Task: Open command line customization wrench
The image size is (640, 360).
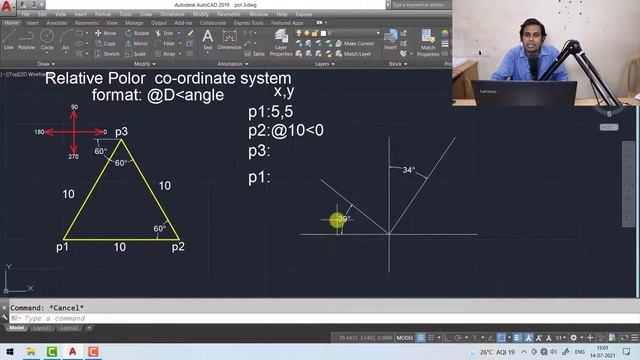Action: [x=4, y=317]
